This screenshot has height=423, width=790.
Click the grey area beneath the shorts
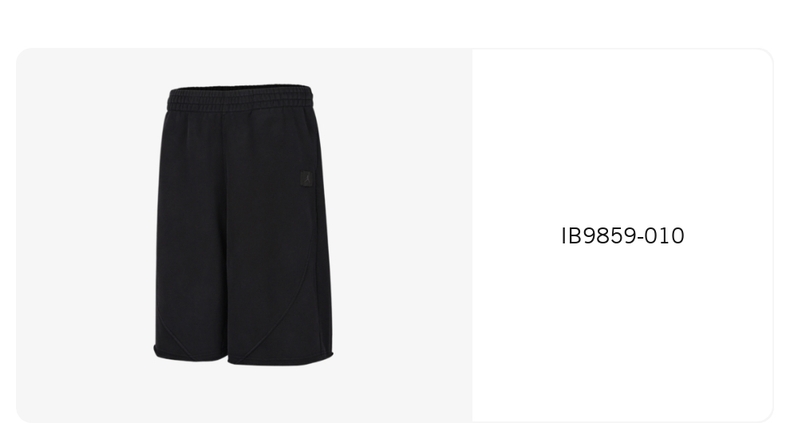point(243,394)
